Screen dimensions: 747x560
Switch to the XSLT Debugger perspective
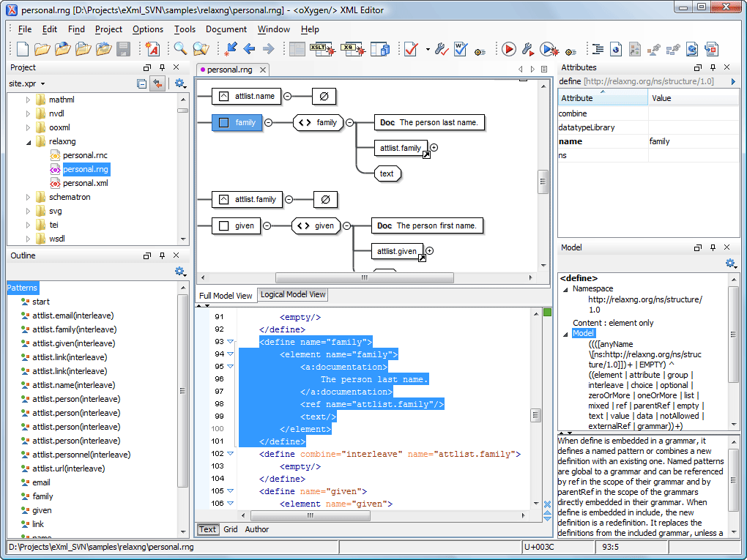click(323, 49)
